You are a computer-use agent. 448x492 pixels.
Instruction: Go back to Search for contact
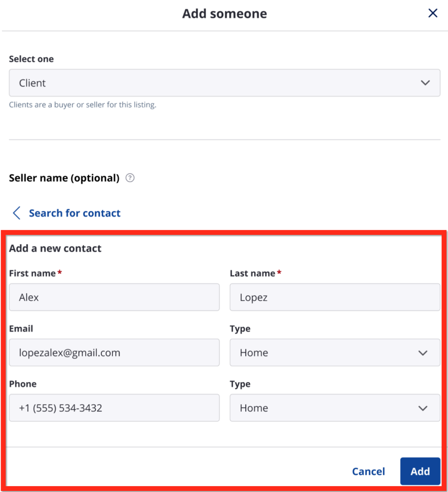(x=75, y=213)
